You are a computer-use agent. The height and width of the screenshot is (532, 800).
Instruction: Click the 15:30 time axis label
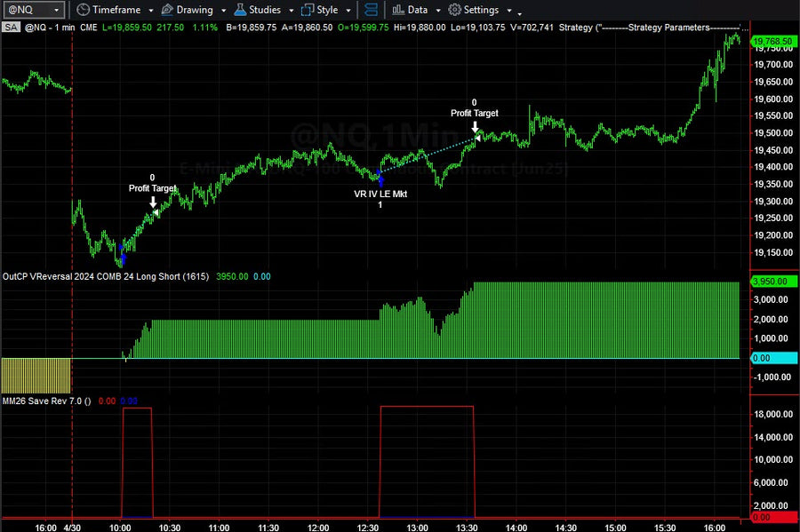pos(665,528)
